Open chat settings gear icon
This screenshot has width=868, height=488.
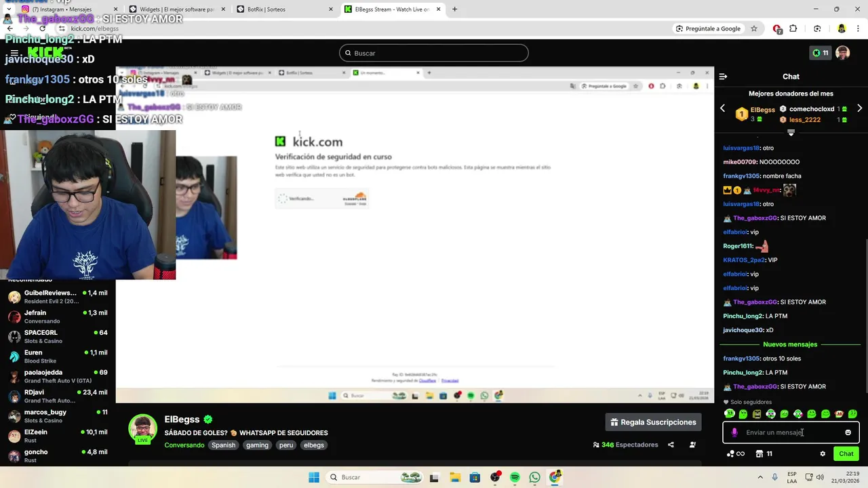click(823, 454)
